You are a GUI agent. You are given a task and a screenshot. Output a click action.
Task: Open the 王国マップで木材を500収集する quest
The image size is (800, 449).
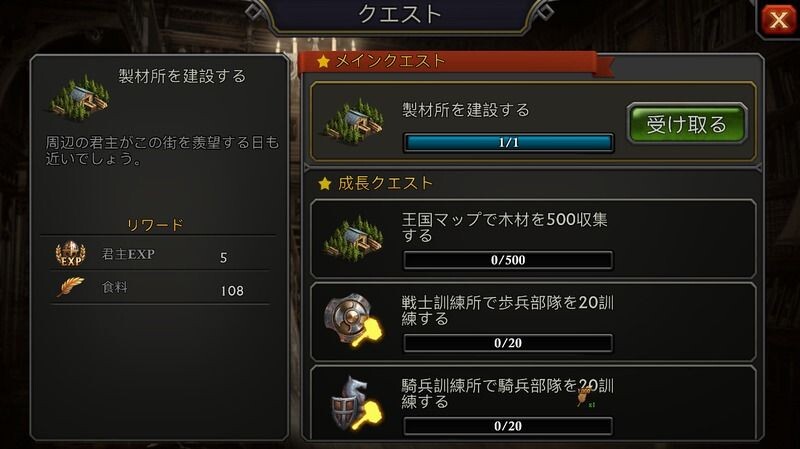(x=533, y=239)
